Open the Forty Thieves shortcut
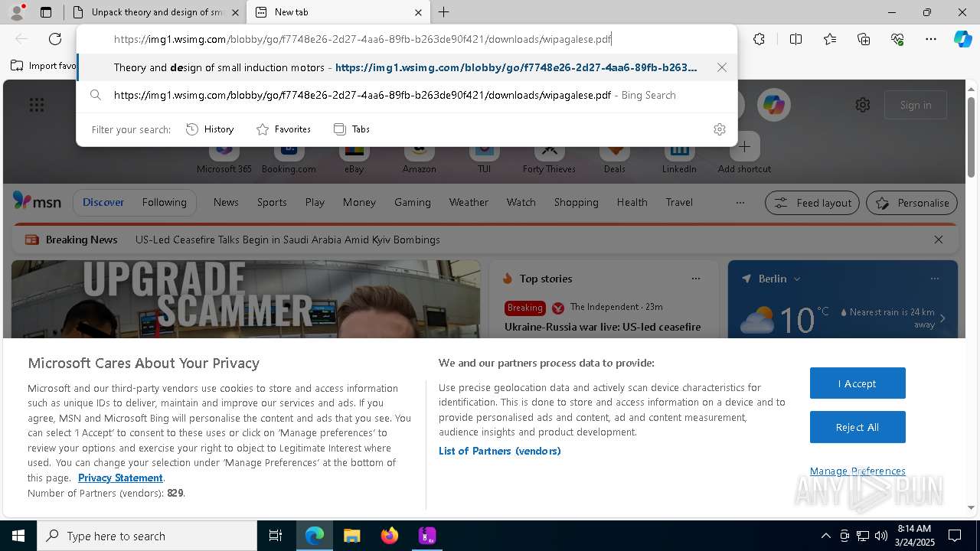 click(x=549, y=157)
